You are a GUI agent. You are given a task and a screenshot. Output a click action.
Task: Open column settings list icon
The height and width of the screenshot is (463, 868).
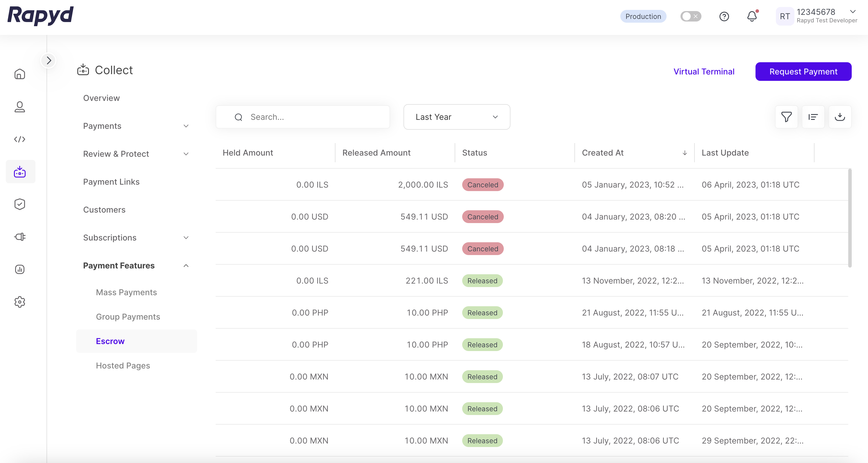[813, 117]
